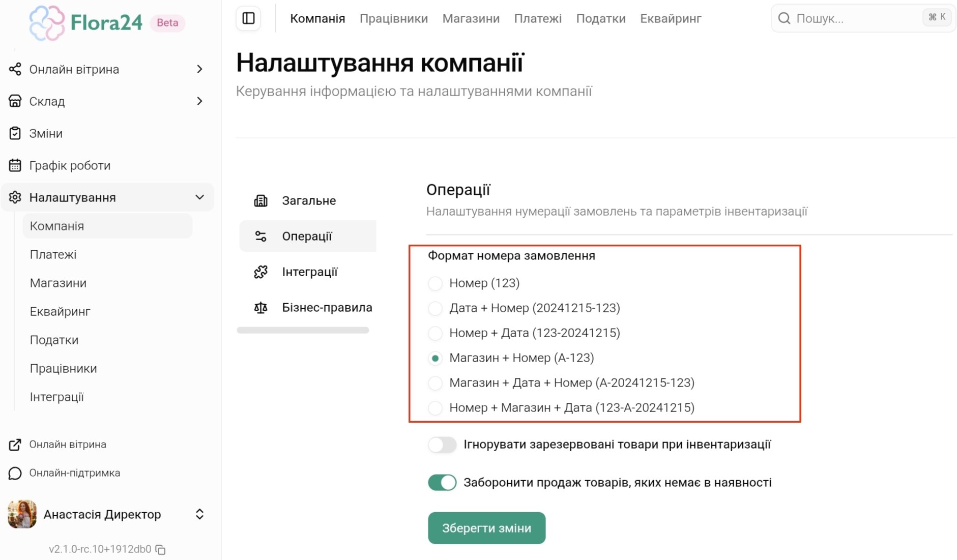Choose Дата + Номер order format
This screenshot has height=560, width=957.
435,308
